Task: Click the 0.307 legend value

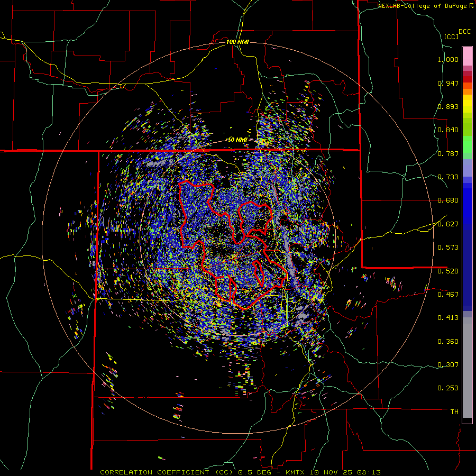Action: pos(448,365)
